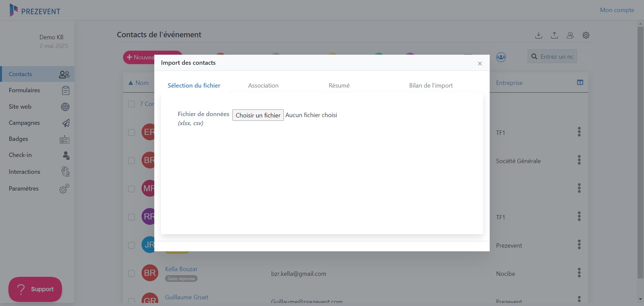Open the Support help button
The image size is (644, 306).
(x=35, y=289)
